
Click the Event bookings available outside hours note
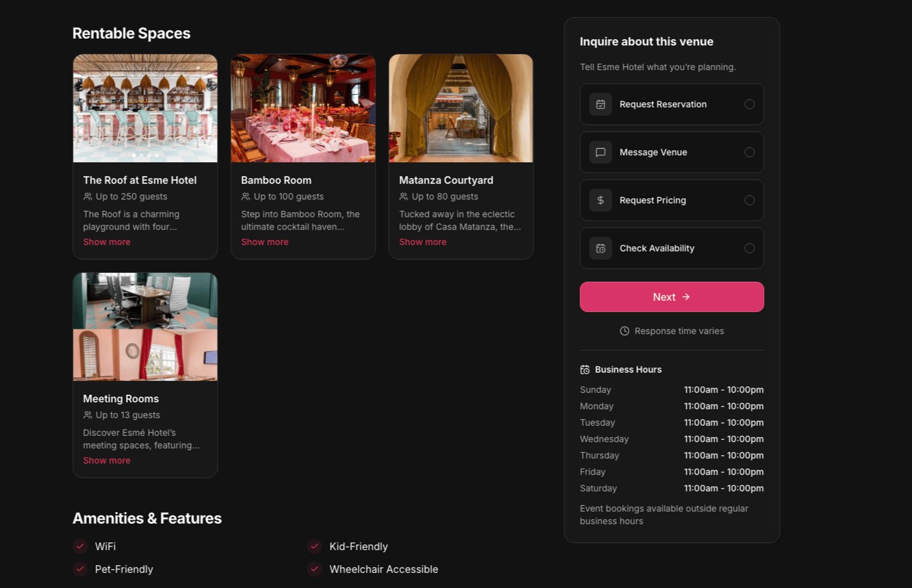coord(664,514)
